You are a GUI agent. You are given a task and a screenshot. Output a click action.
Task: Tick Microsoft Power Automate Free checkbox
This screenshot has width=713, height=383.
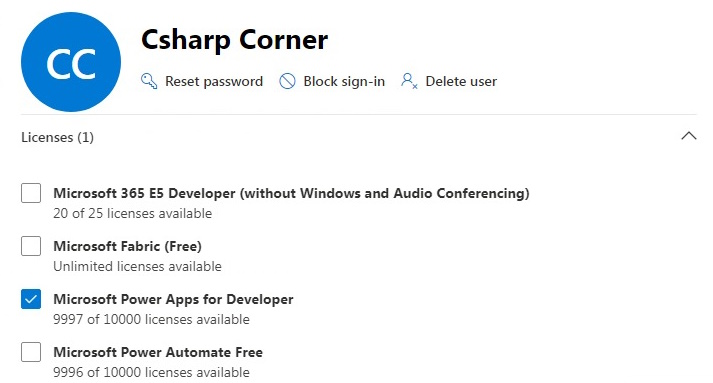(31, 352)
